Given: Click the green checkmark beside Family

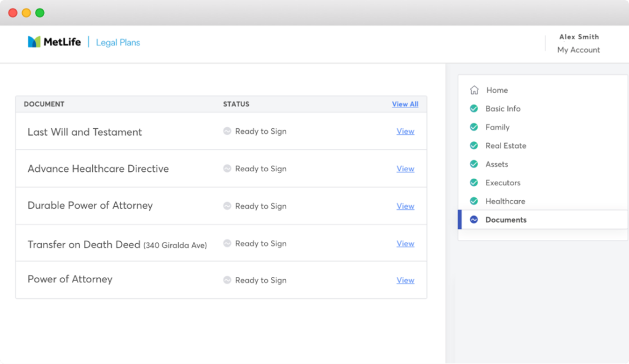Looking at the screenshot, I should [474, 127].
